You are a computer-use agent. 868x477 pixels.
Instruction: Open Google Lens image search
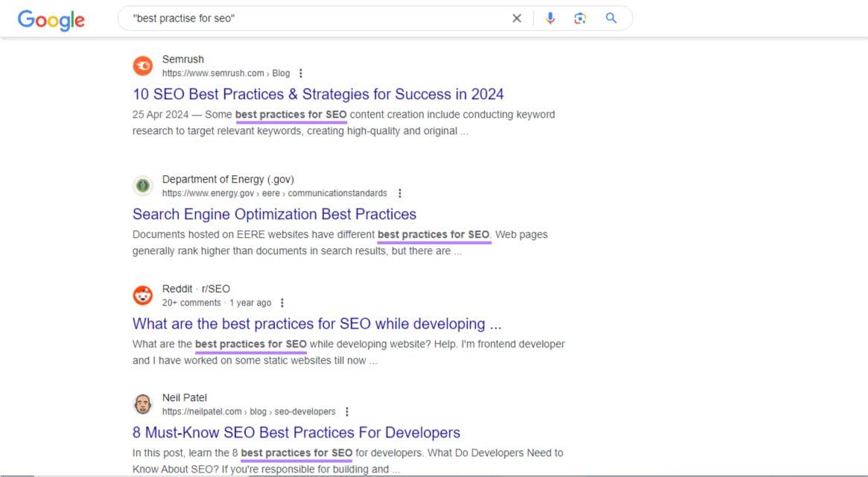(x=580, y=19)
